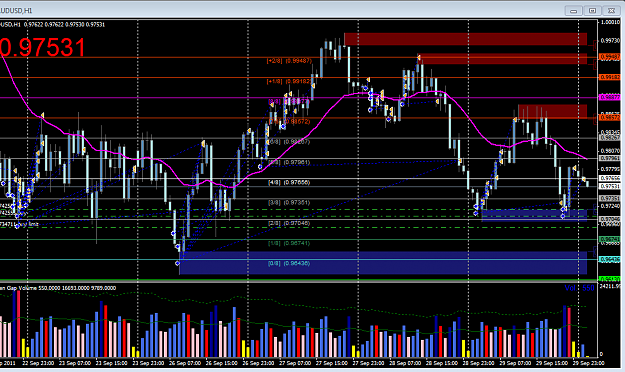Image resolution: width=625 pixels, height=372 pixels.
Task: Click the 28 Sep 23:00 time label
Action: 478,363
